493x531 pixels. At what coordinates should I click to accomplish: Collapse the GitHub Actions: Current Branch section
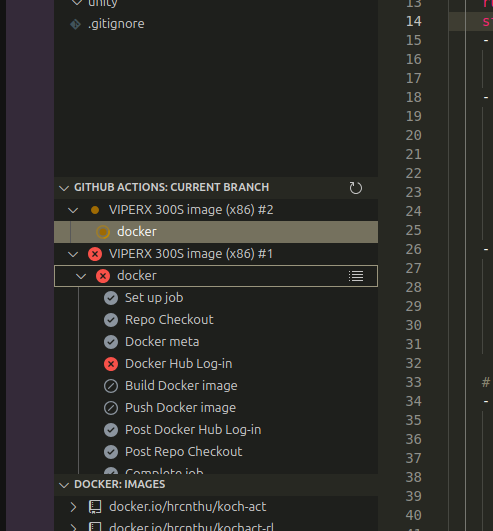point(64,188)
